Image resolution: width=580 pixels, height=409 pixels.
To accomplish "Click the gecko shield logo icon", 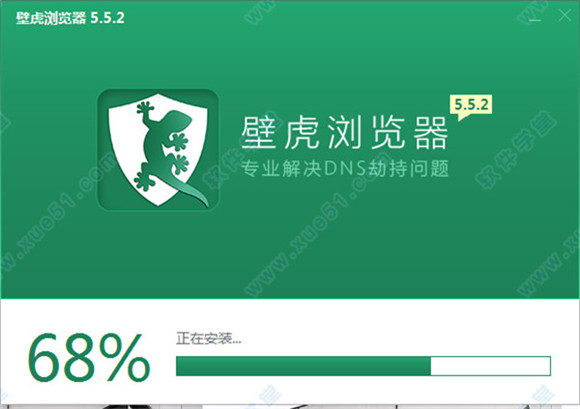I will [x=158, y=150].
